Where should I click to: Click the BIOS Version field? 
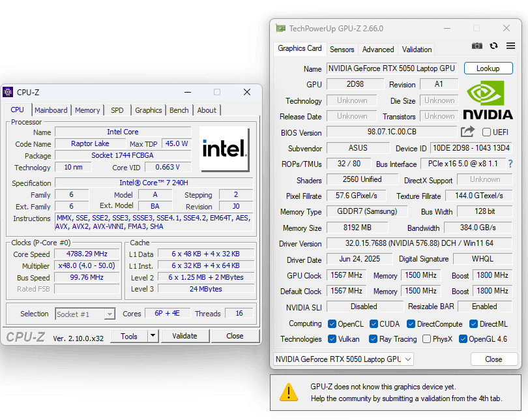click(392, 132)
